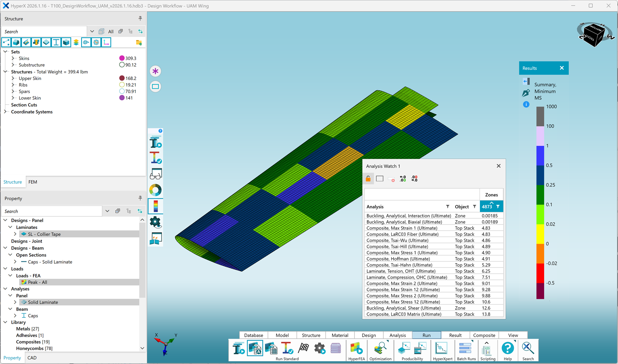Expand the Upper Skin structure node
The width and height of the screenshot is (618, 364).
click(13, 78)
